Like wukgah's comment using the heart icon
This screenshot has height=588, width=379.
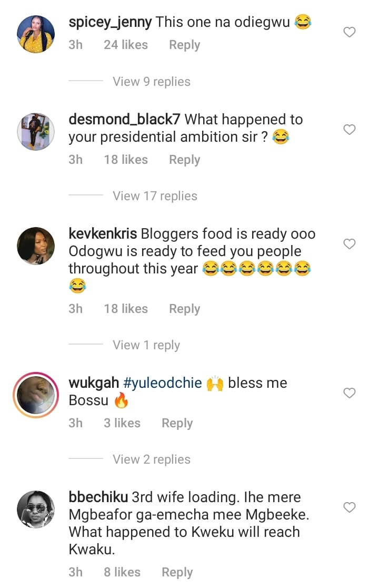tap(350, 393)
